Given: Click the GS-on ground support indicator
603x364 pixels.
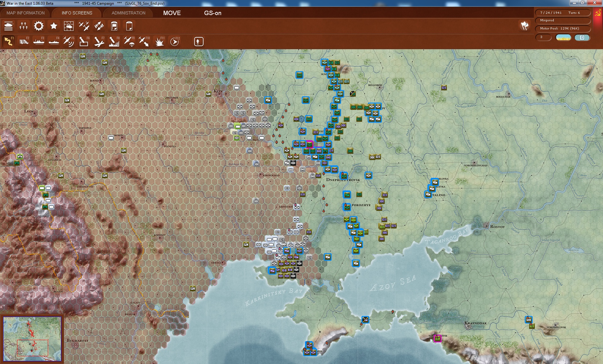Looking at the screenshot, I should (x=213, y=13).
